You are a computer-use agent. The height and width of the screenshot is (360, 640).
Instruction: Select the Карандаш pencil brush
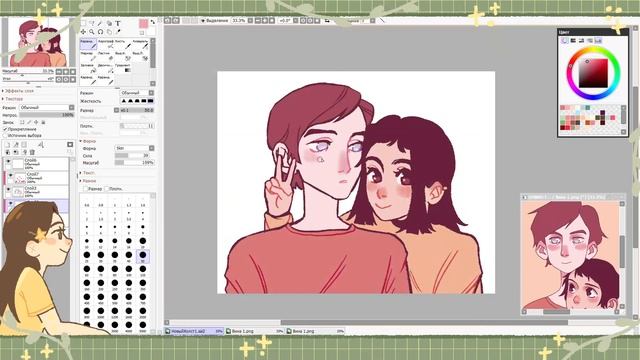tap(88, 44)
